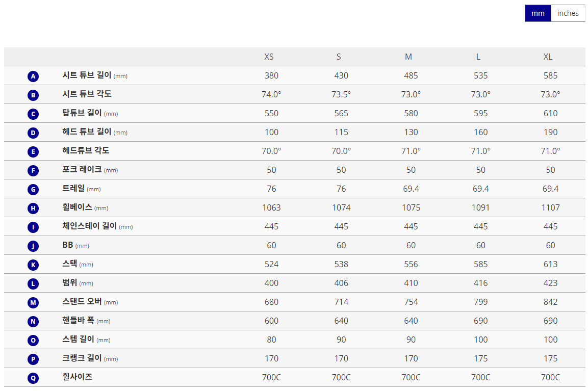Click the letter M standover icon
The image size is (588, 391).
(x=33, y=303)
